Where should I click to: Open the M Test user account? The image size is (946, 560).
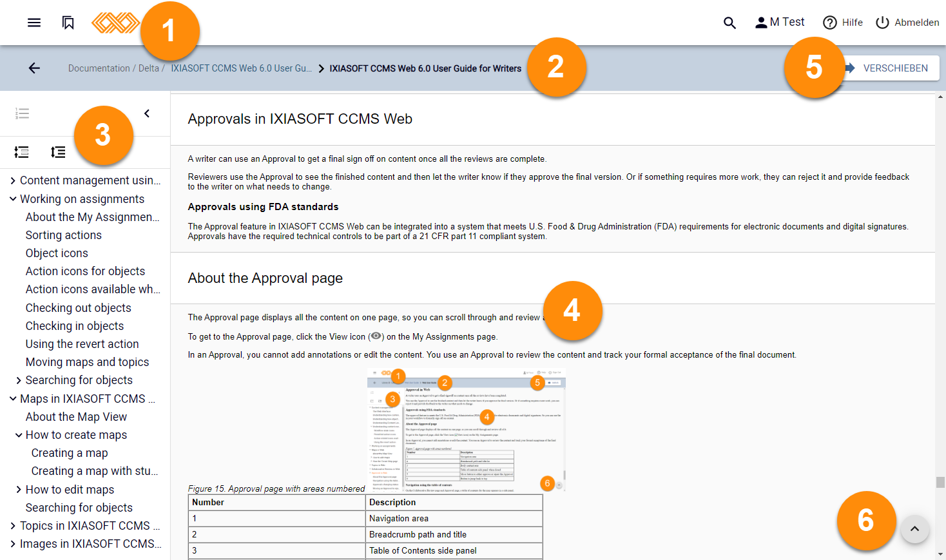coord(780,22)
